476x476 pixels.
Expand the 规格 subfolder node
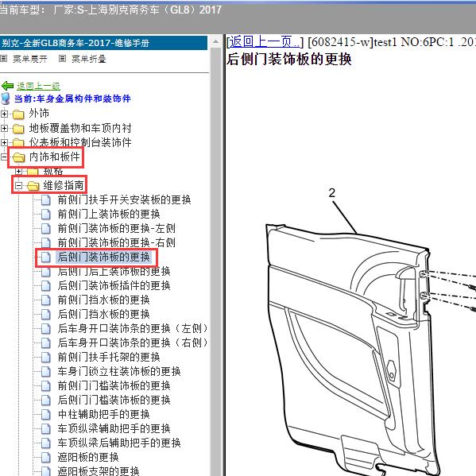pyautogui.click(x=18, y=171)
